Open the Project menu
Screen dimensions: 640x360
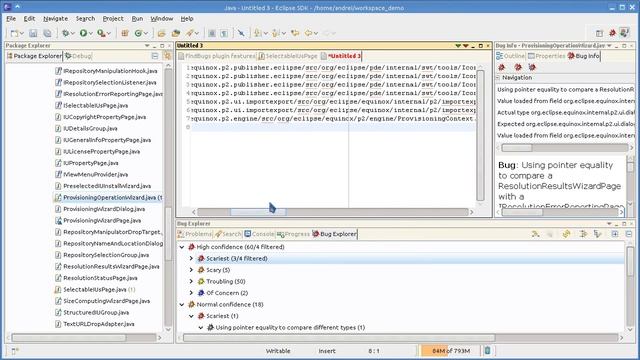113,19
